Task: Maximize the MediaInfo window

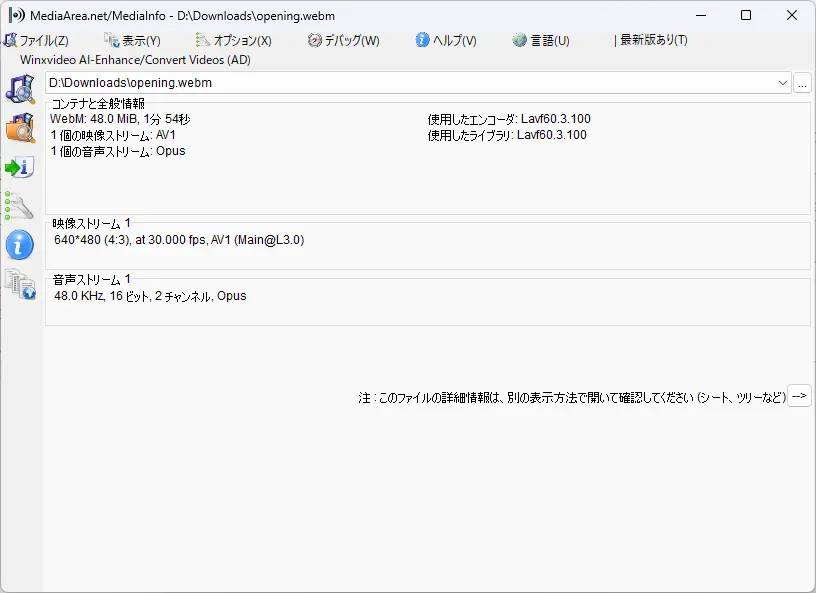Action: point(746,15)
